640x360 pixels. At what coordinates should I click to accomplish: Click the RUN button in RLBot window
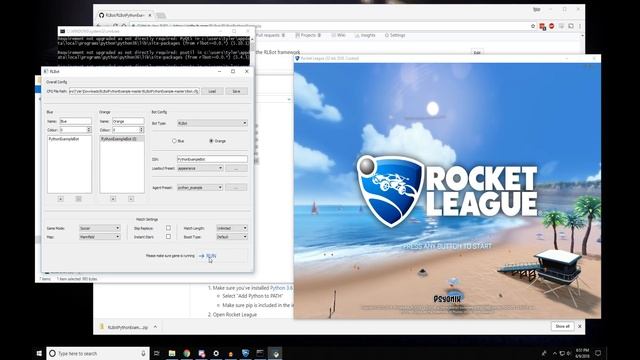(x=208, y=256)
